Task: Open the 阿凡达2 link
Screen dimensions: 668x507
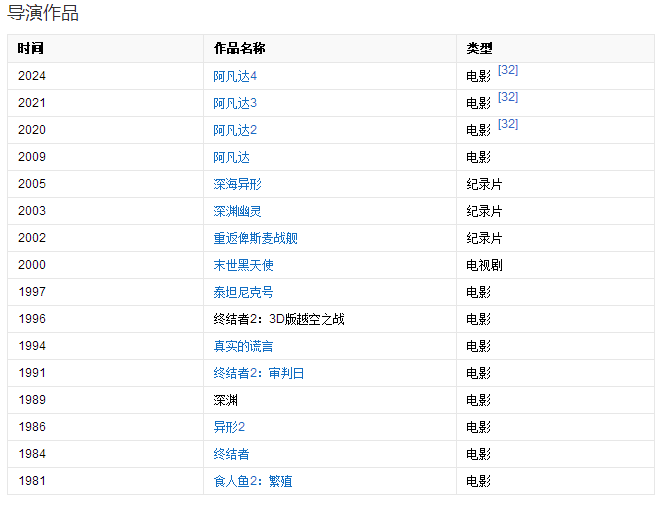Action: [235, 130]
